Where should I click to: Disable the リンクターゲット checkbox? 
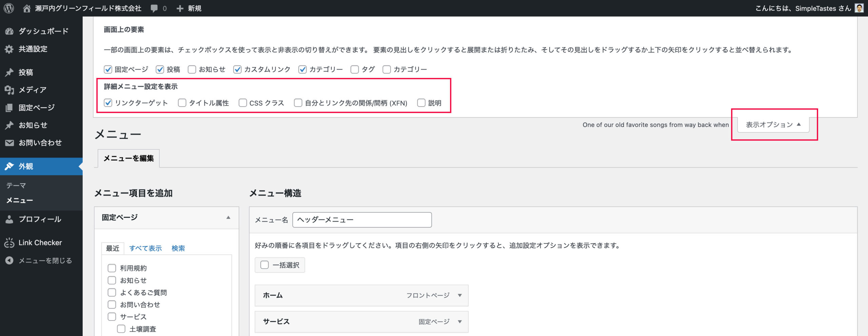coord(107,103)
